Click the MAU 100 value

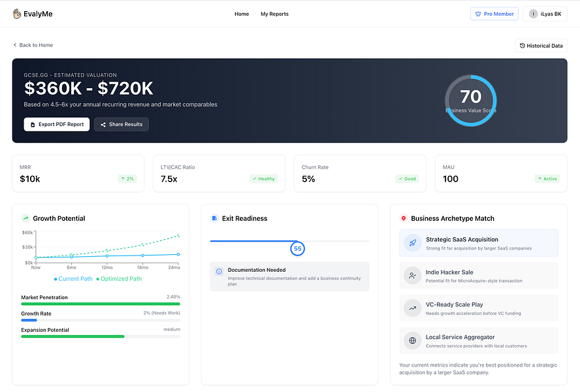[451, 179]
